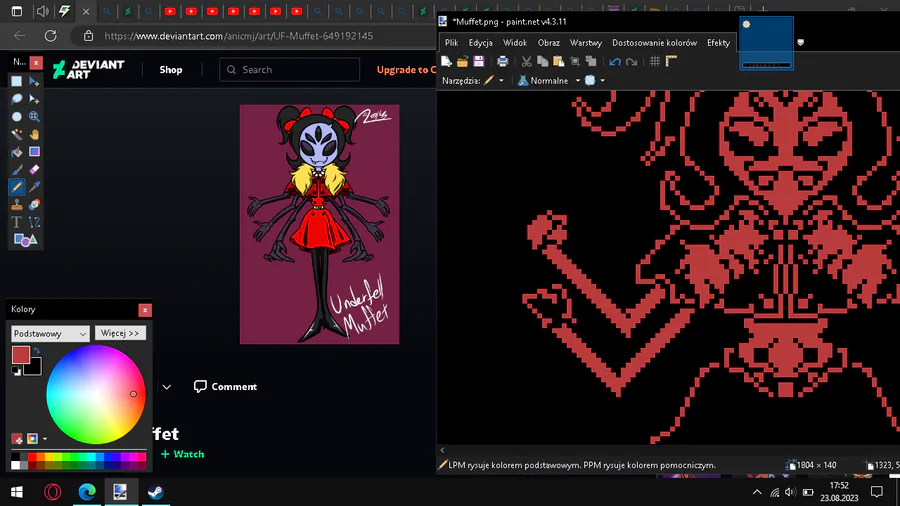
Task: Open the Warstwy menu
Action: coord(585,43)
